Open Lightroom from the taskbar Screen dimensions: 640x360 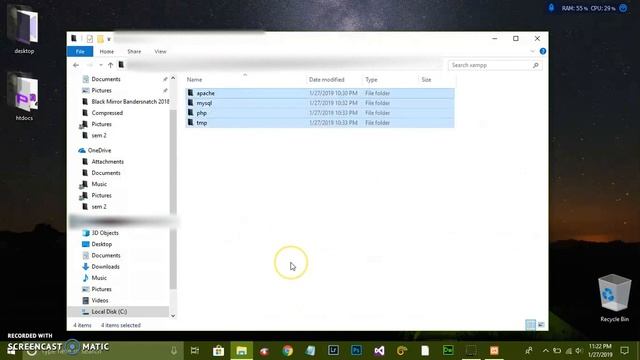tap(333, 350)
